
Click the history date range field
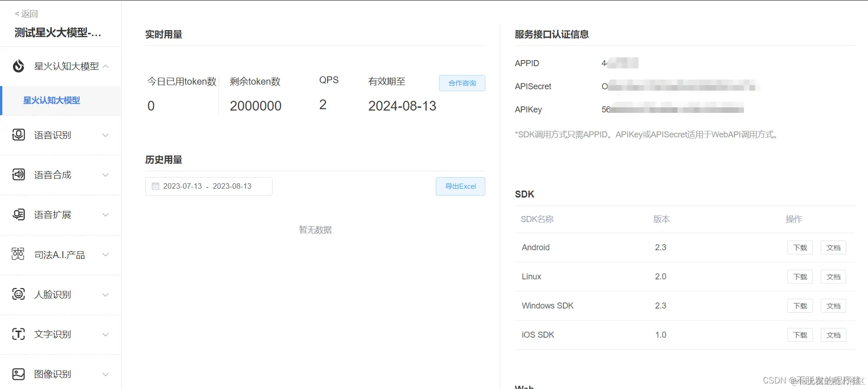(x=209, y=186)
